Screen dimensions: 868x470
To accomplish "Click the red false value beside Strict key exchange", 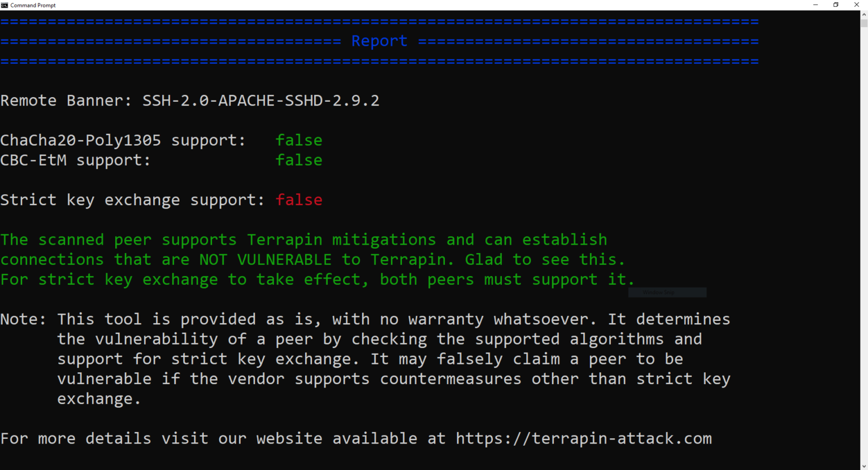I will tap(299, 200).
